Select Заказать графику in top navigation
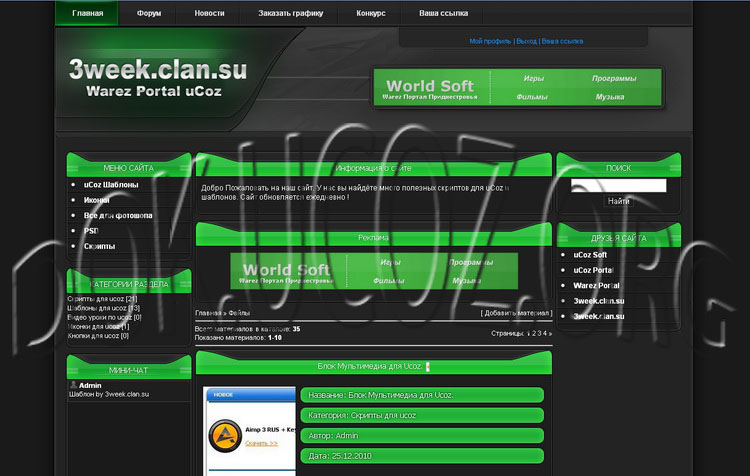The height and width of the screenshot is (476, 750). [291, 14]
